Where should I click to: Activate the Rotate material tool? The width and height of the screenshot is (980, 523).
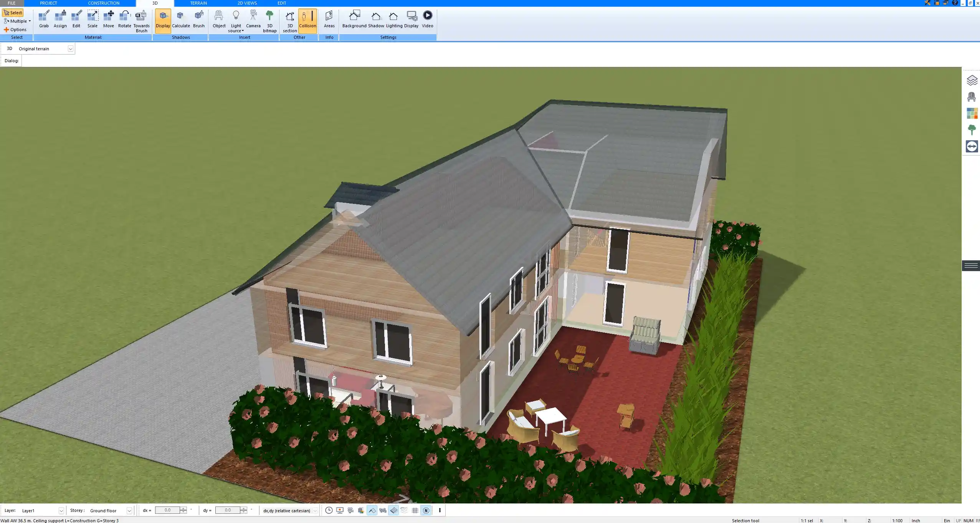click(125, 19)
